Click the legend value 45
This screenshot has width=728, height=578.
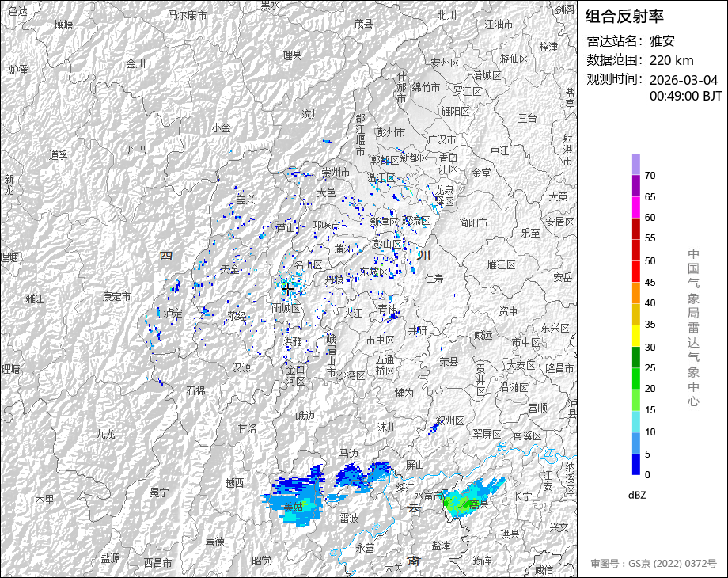tap(650, 283)
